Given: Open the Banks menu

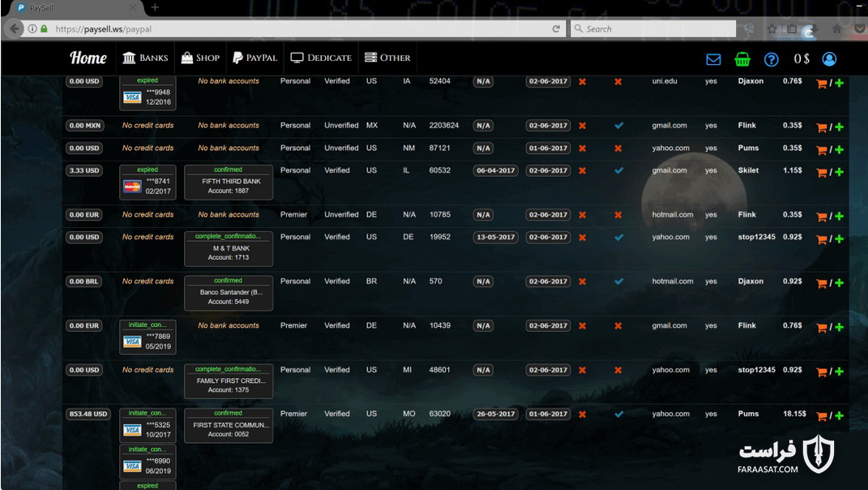Looking at the screenshot, I should (x=145, y=58).
